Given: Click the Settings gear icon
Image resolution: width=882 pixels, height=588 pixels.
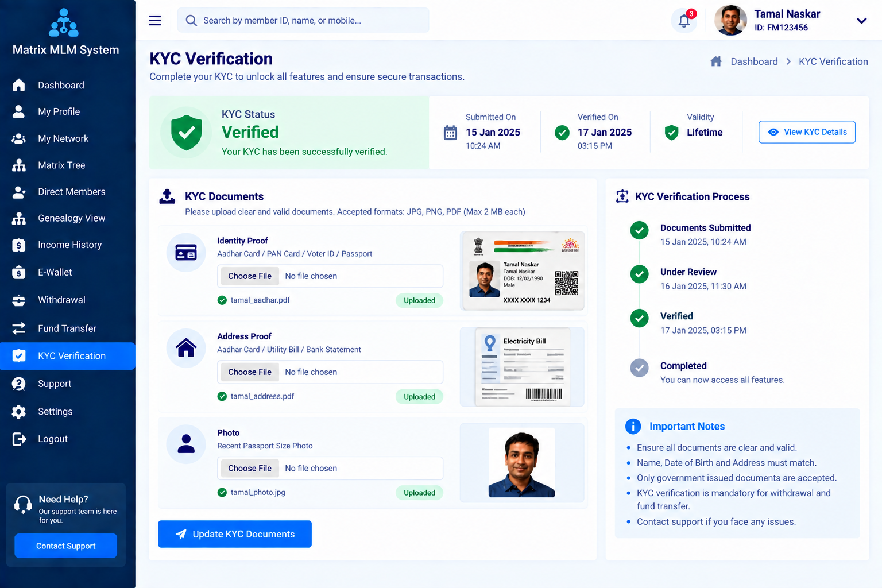Looking at the screenshot, I should pyautogui.click(x=19, y=412).
